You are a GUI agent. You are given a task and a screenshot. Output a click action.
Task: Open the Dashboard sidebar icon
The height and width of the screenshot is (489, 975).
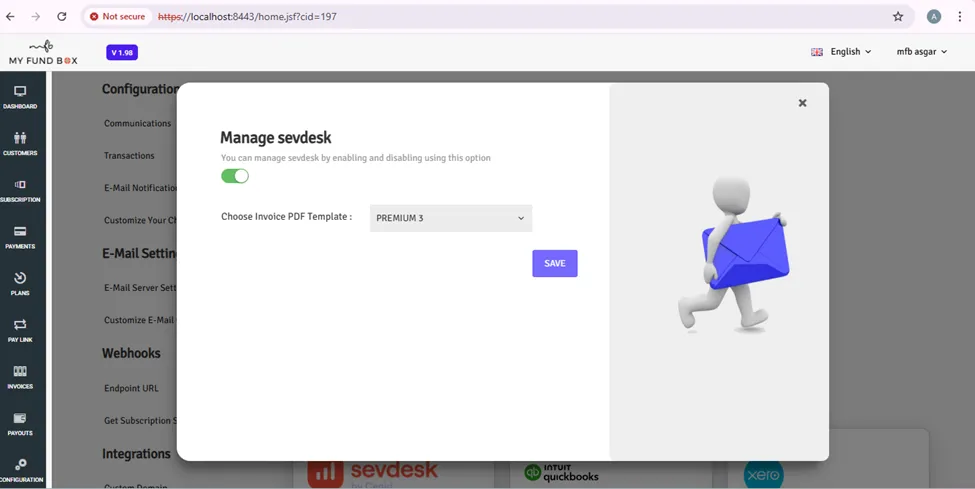tap(20, 98)
